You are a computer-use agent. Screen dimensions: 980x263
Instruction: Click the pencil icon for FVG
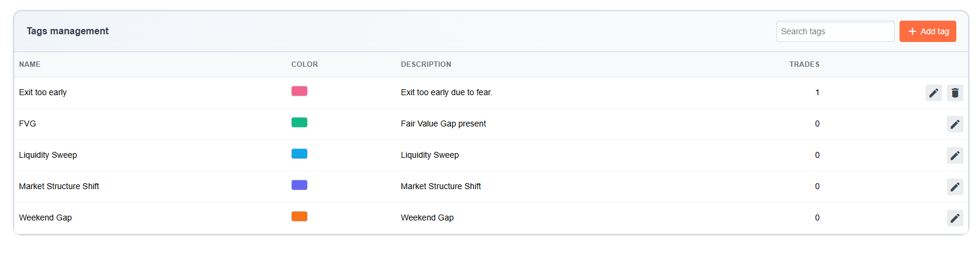955,124
